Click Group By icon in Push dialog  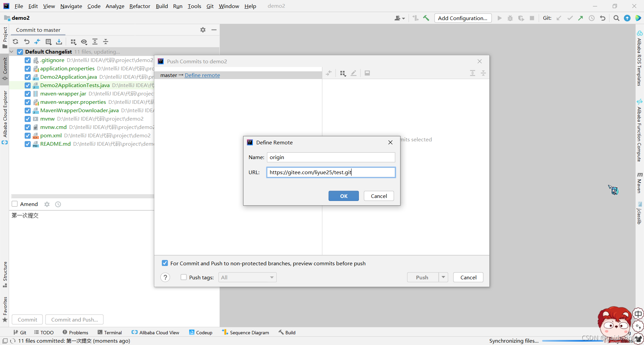(x=342, y=73)
